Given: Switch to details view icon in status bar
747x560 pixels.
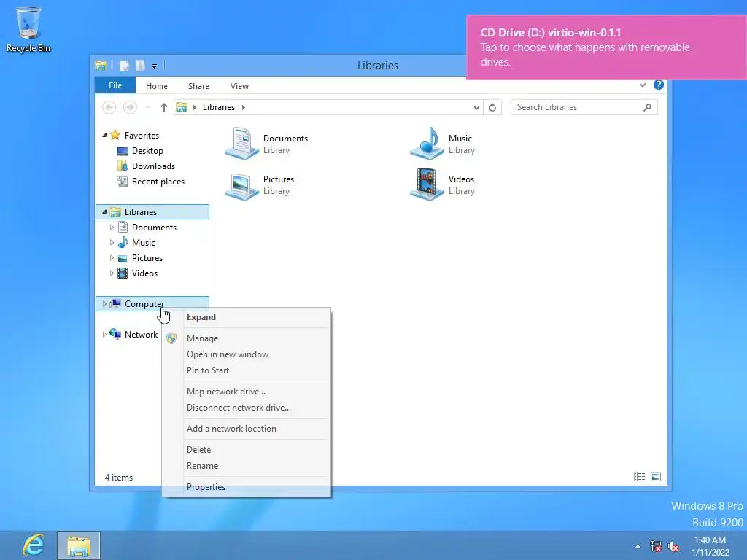Looking at the screenshot, I should 639,477.
